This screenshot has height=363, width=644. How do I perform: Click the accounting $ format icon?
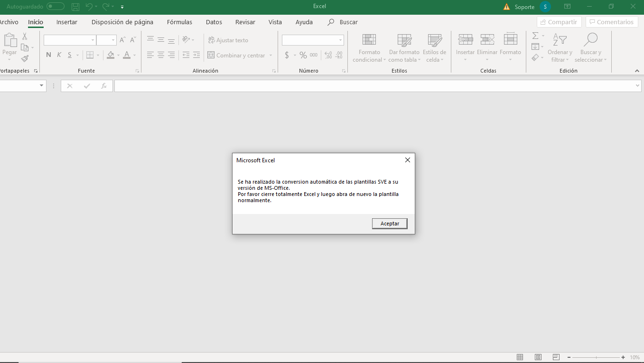287,55
